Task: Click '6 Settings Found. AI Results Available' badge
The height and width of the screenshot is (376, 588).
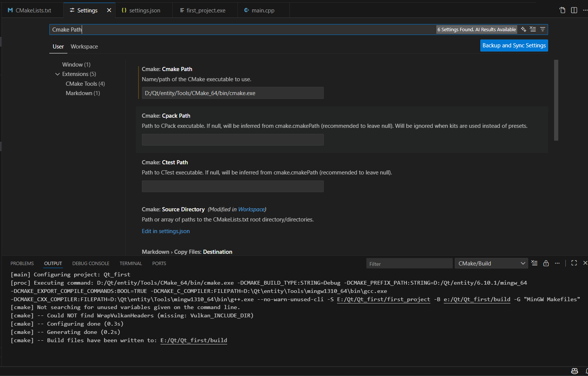Action: point(477,29)
